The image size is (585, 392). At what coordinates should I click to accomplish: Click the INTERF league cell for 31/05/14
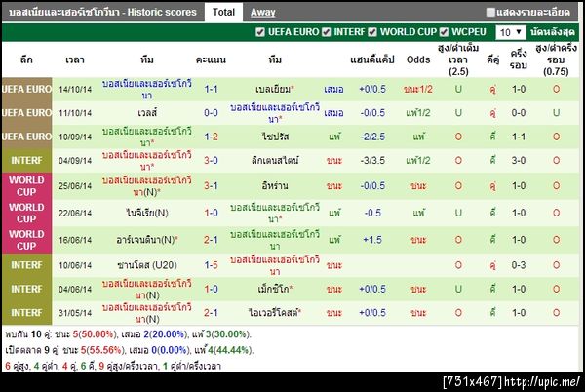pos(26,313)
